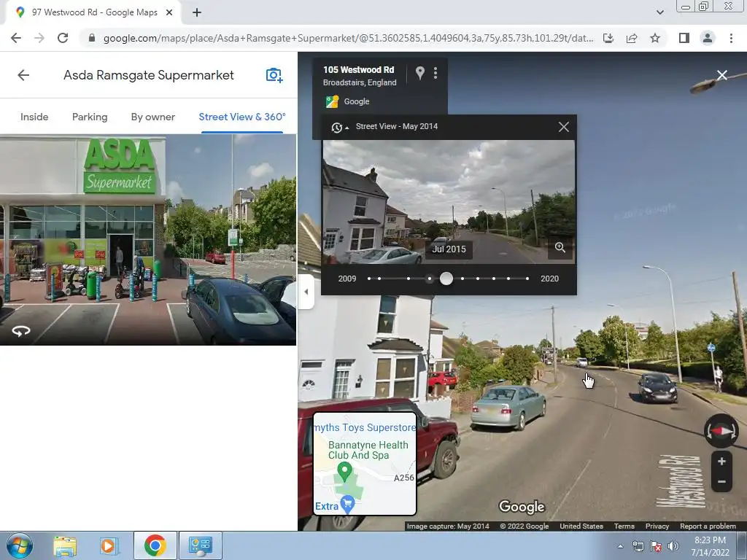The width and height of the screenshot is (747, 560).
Task: Click Chrome icon in the taskbar
Action: (155, 545)
